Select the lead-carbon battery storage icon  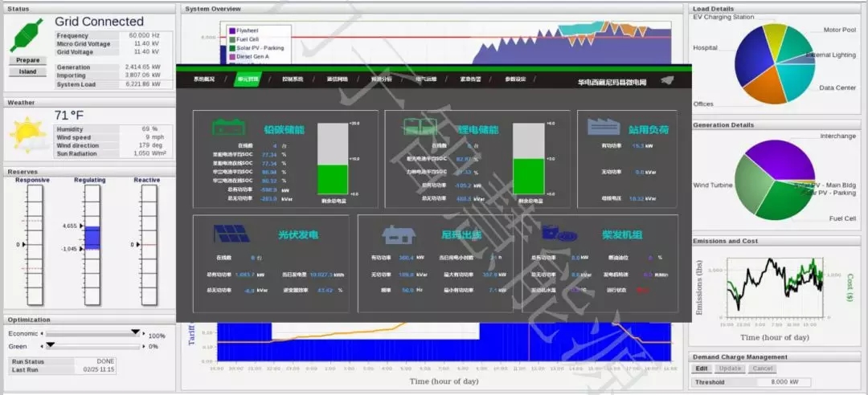(x=229, y=128)
